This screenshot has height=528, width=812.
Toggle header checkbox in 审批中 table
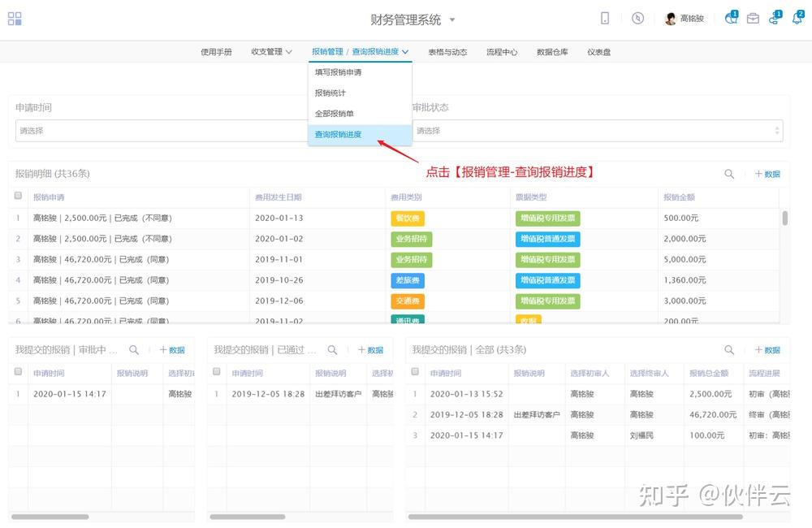tap(18, 371)
